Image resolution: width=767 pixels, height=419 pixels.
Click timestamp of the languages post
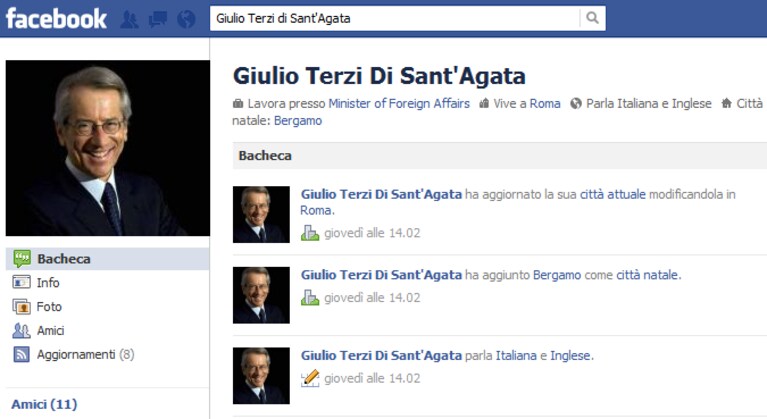372,378
